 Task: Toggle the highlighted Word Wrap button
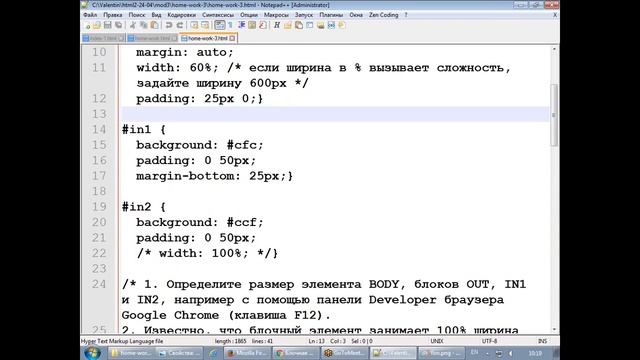tap(220, 25)
